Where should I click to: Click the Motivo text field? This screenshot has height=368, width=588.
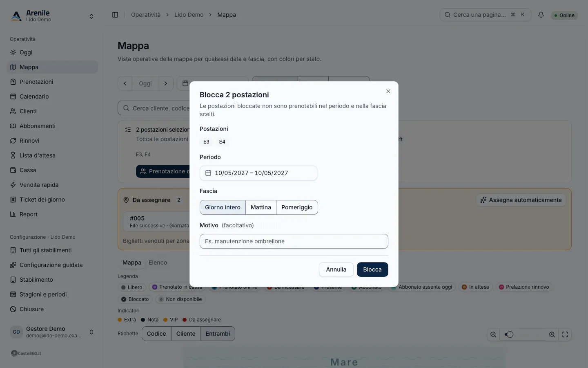(x=294, y=241)
